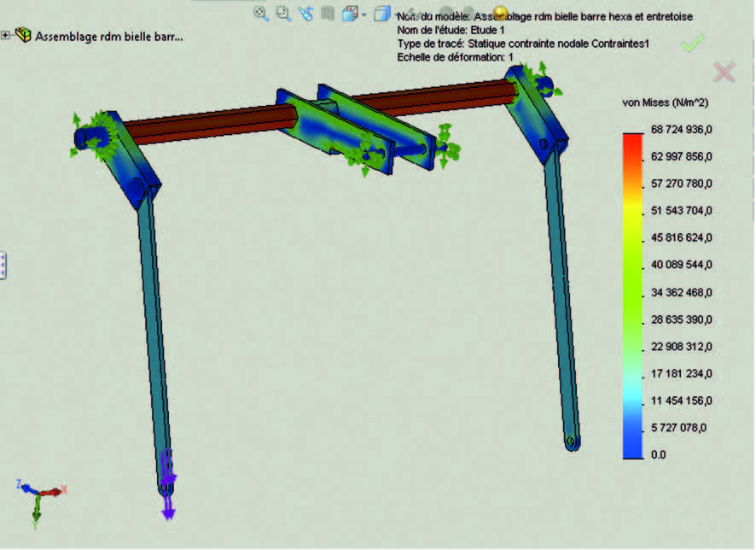Click the assembly icon in the tree
The image size is (756, 550).
(23, 36)
